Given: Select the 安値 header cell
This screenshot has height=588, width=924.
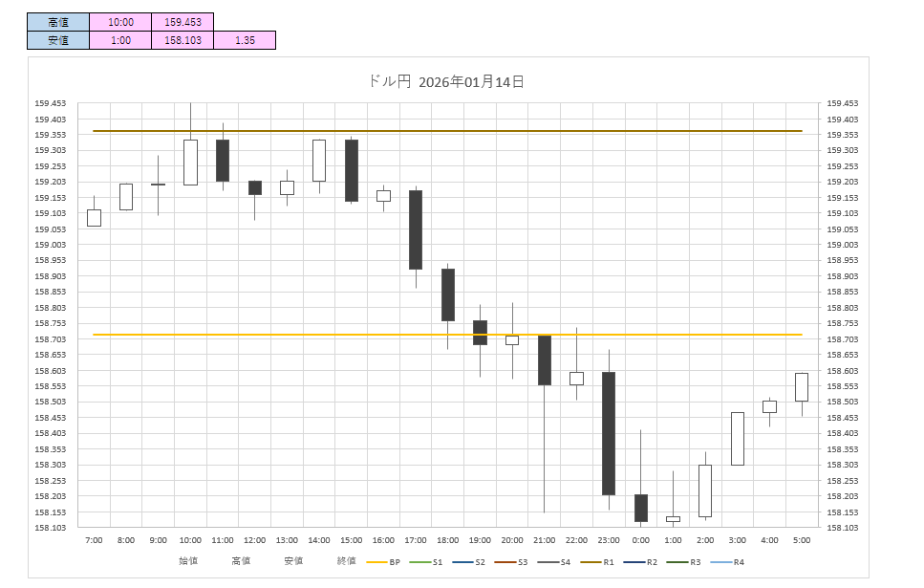Looking at the screenshot, I should click(x=57, y=40).
